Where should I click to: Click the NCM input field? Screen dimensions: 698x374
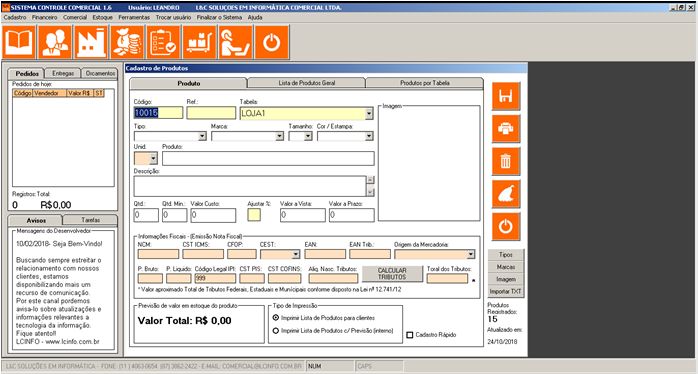[x=158, y=254]
